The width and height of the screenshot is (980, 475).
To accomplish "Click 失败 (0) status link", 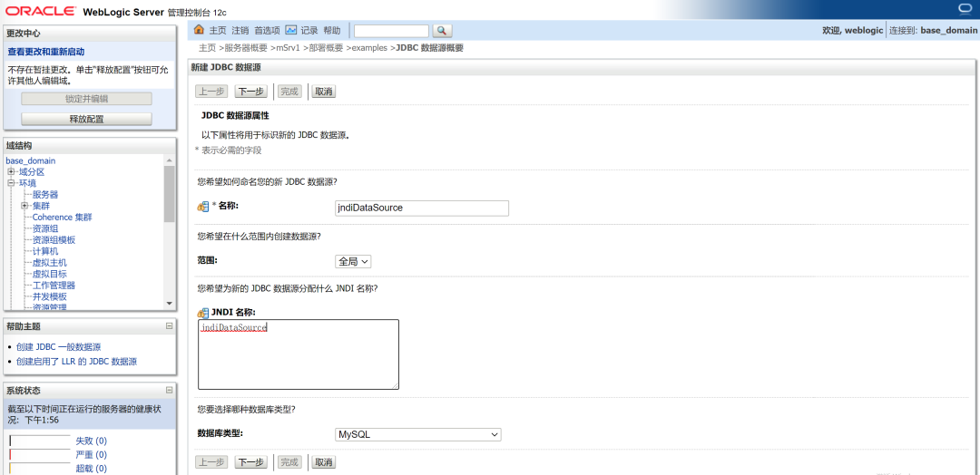I will [92, 441].
